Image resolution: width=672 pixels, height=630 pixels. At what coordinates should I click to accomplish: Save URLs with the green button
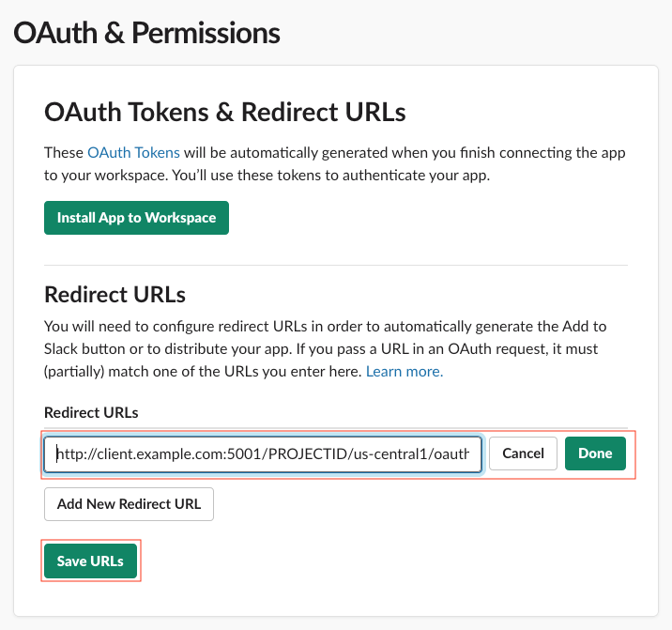pyautogui.click(x=90, y=561)
